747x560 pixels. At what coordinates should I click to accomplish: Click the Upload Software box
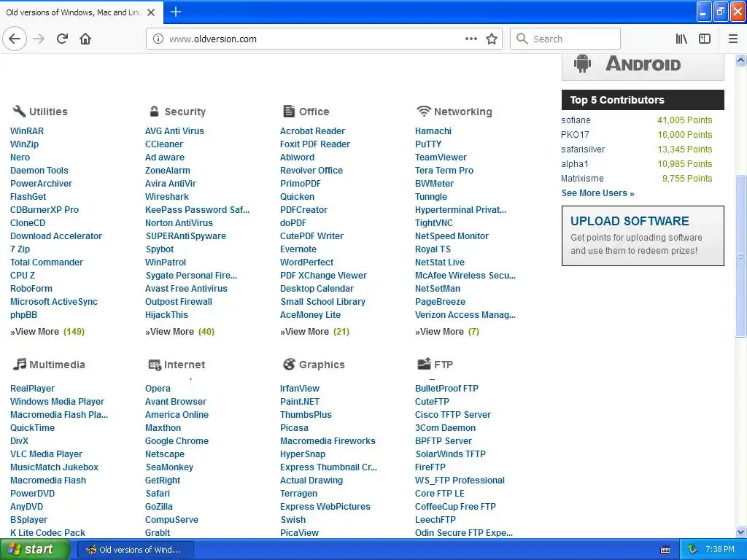(643, 236)
